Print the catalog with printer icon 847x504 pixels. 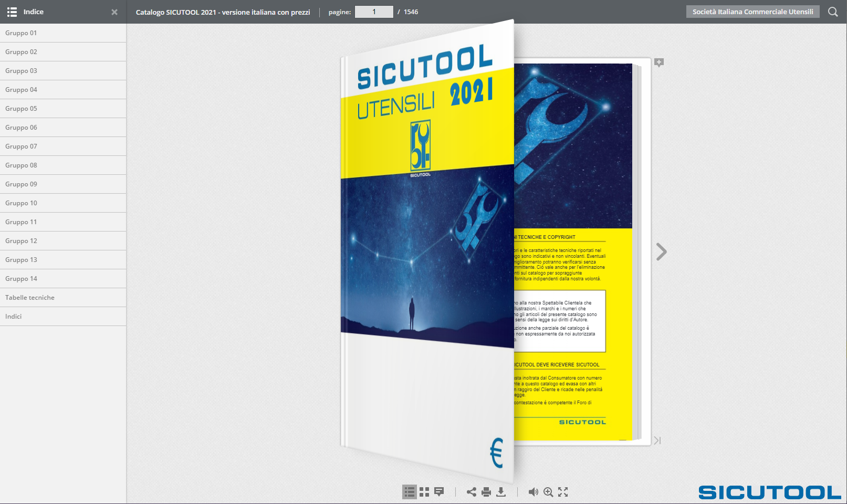pos(486,492)
